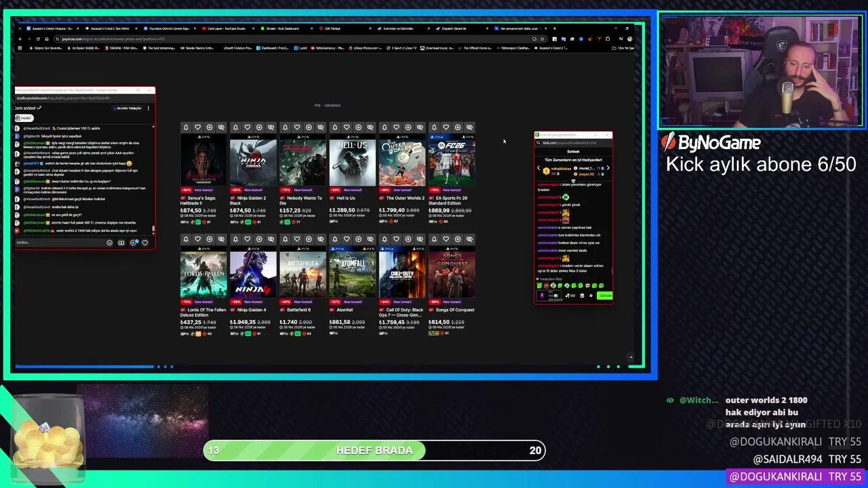This screenshot has height=488, width=868.
Task: Hide The Outer Worlds 2 with crossed-eye icon
Action: 418,127
